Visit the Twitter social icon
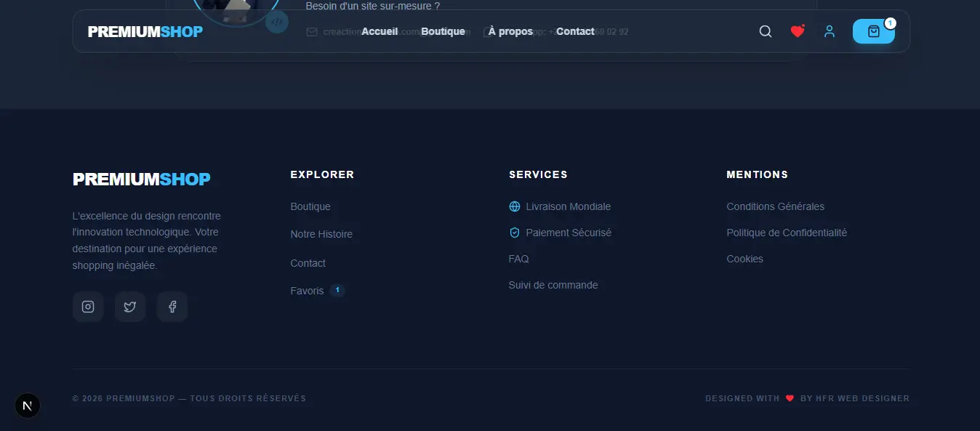980x431 pixels. coord(130,307)
